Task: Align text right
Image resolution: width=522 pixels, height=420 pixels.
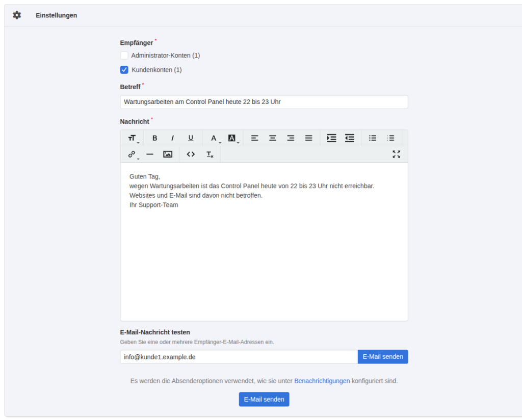Action: coord(291,138)
